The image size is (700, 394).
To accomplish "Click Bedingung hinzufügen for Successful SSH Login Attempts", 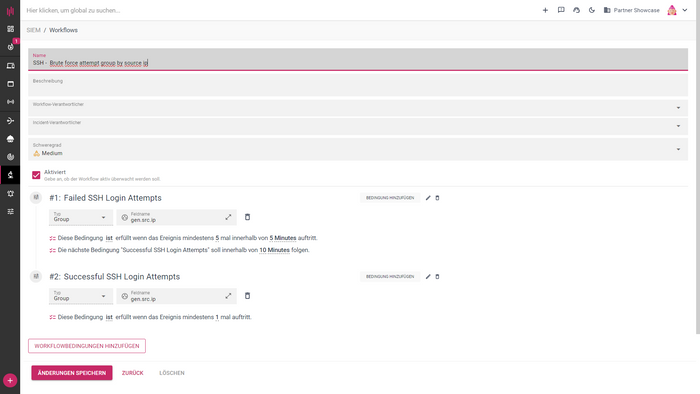I will [x=390, y=277].
